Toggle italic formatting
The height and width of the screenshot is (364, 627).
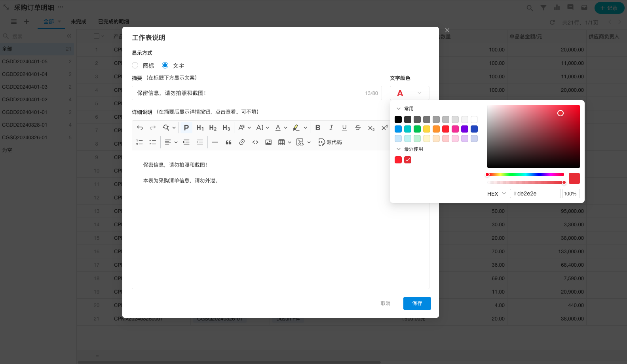pos(331,128)
